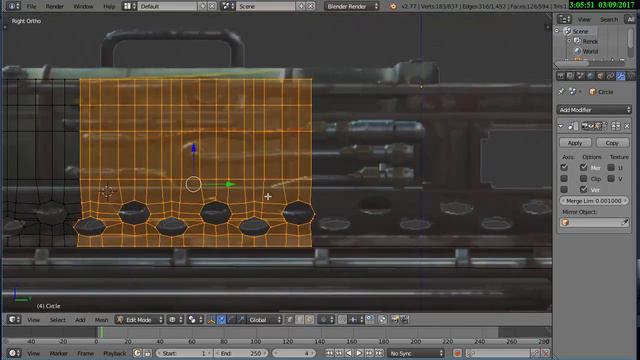Screen dimensions: 640x360
Task: Open the File menu
Action: (31, 7)
